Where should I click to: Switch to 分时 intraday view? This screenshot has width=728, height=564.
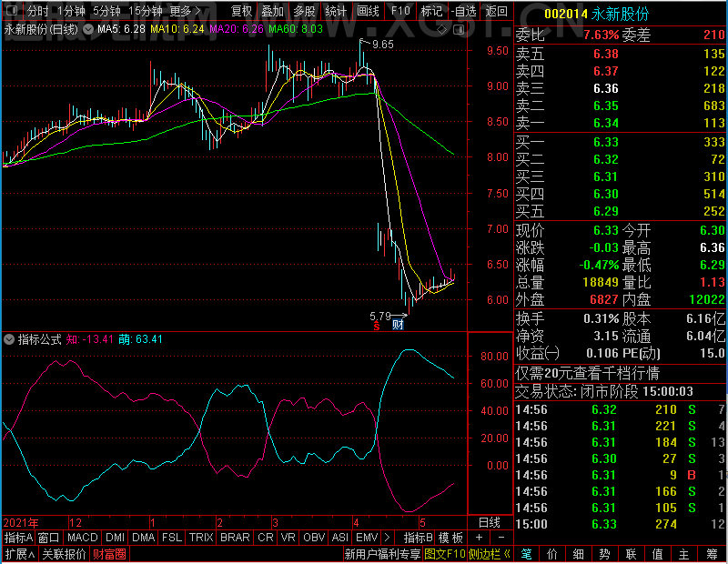(x=37, y=11)
